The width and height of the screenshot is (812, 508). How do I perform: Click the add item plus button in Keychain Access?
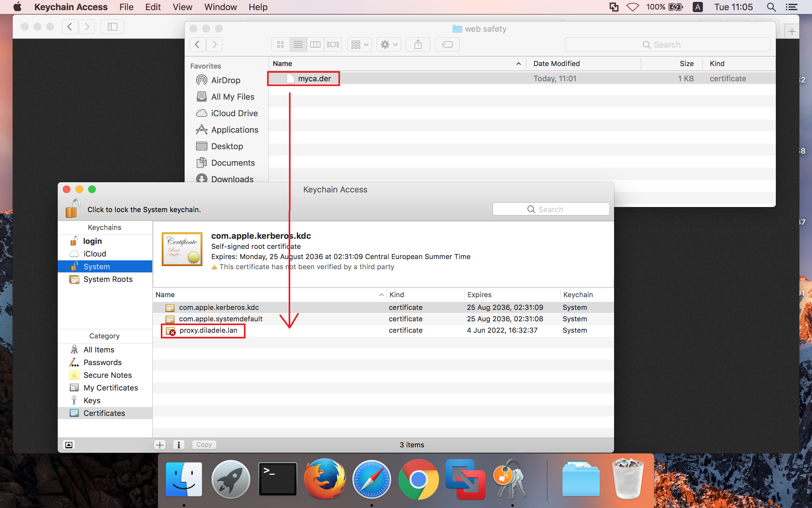(160, 445)
